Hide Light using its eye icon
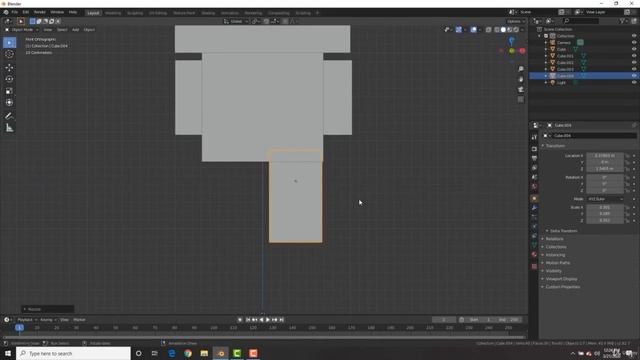640x360 pixels. (634, 82)
